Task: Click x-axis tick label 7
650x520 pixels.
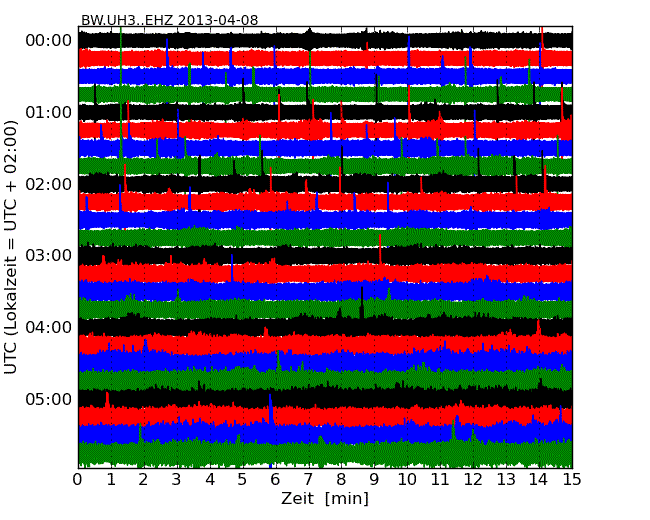Action: (x=308, y=479)
